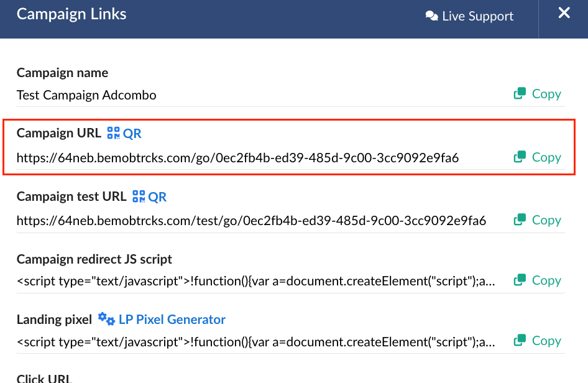Click the Click URL section label
Screen dimensions: 588x383
pos(44,378)
